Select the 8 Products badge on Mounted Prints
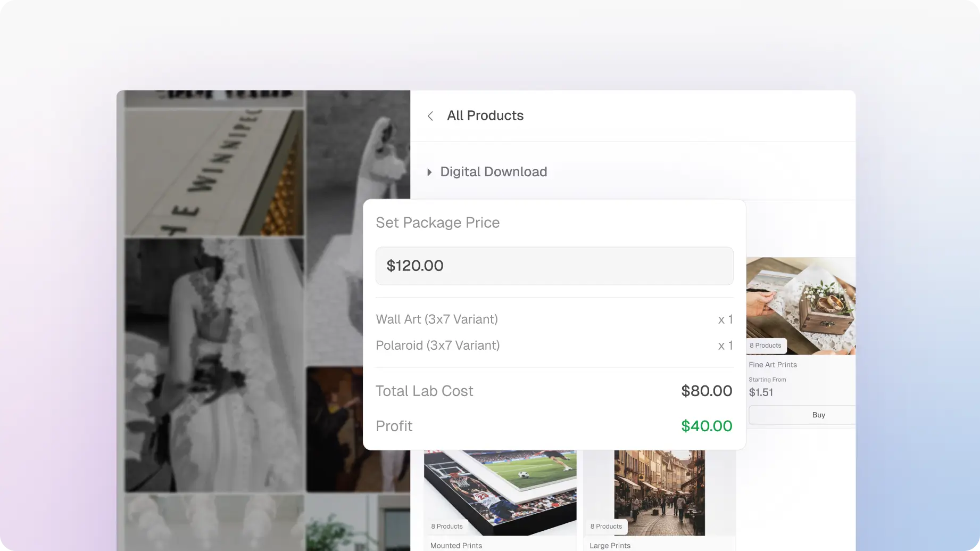980x551 pixels. [447, 527]
